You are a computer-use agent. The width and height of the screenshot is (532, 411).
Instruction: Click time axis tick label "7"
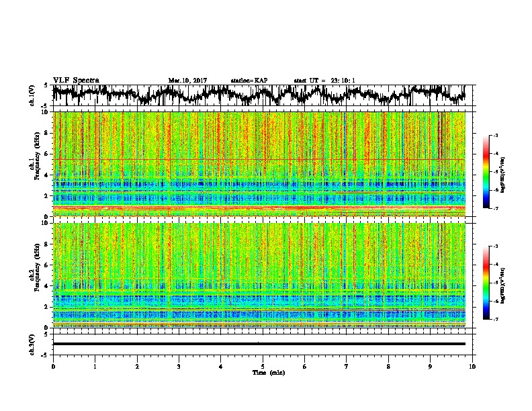[x=347, y=367]
